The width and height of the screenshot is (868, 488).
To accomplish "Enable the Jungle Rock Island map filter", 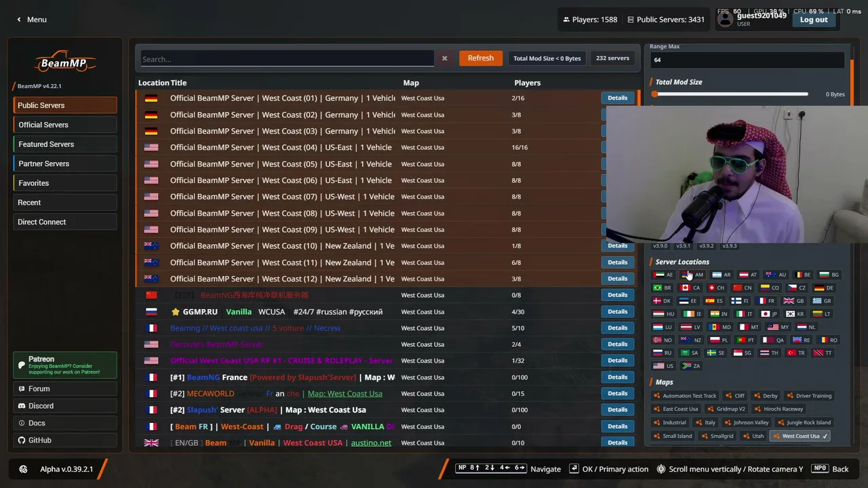I will click(804, 423).
